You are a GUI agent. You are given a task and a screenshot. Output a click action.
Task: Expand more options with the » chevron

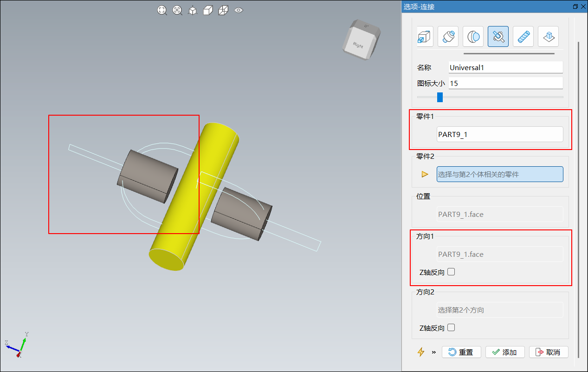[x=434, y=352]
